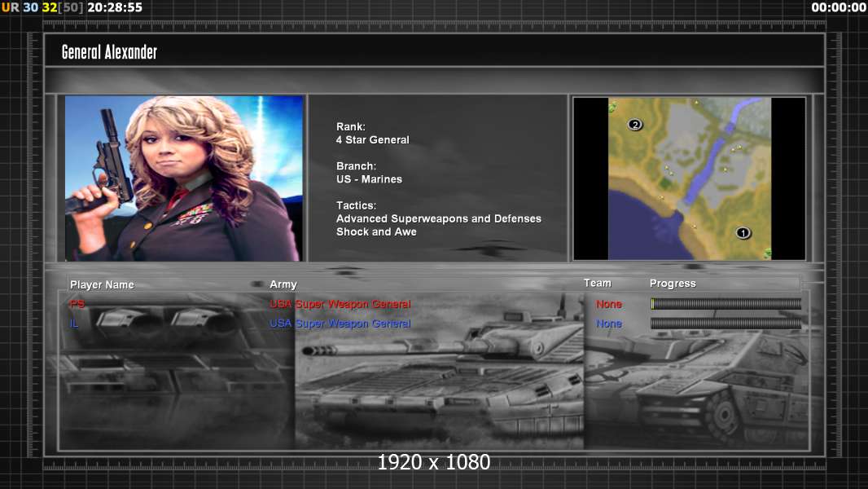Select start position marker 2 on map
The height and width of the screenshot is (489, 868).
[635, 125]
